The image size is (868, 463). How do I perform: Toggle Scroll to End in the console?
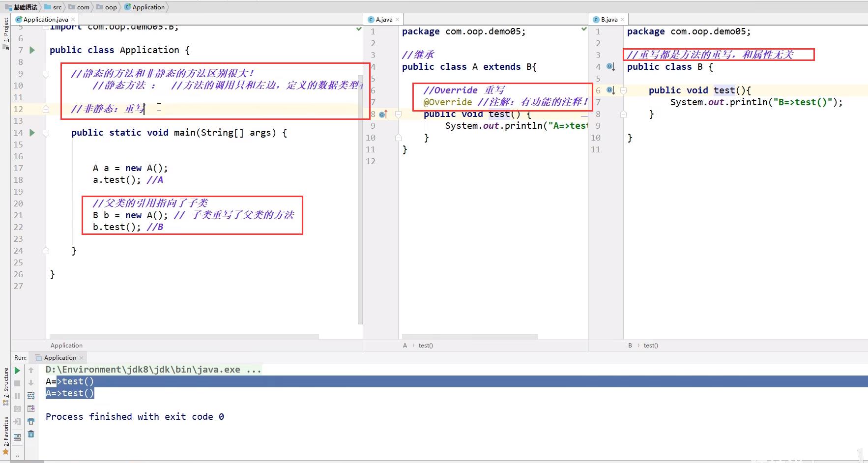[31, 409]
